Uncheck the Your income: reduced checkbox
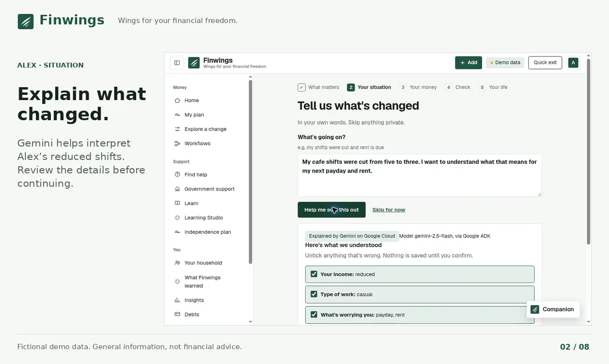 [x=314, y=274]
